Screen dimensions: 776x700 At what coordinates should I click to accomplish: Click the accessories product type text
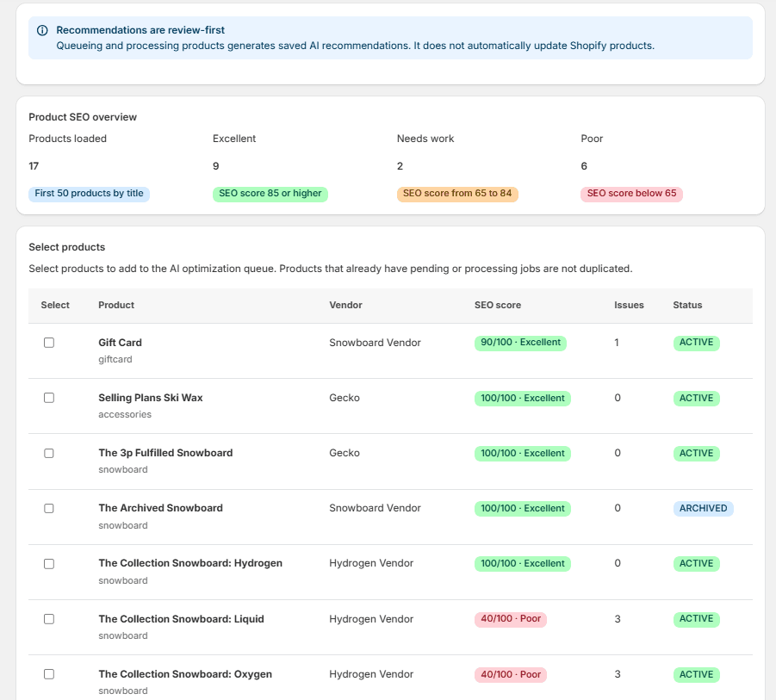click(x=125, y=414)
